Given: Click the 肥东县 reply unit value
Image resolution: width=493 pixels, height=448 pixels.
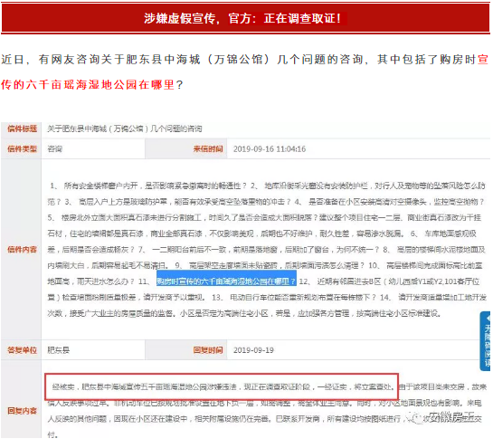Looking at the screenshot, I should pyautogui.click(x=59, y=350).
